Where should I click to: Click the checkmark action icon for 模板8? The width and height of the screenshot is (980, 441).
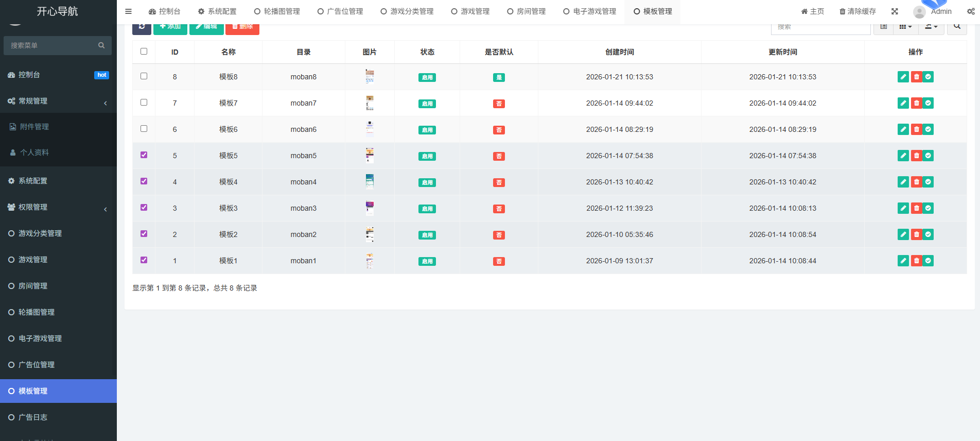click(928, 77)
